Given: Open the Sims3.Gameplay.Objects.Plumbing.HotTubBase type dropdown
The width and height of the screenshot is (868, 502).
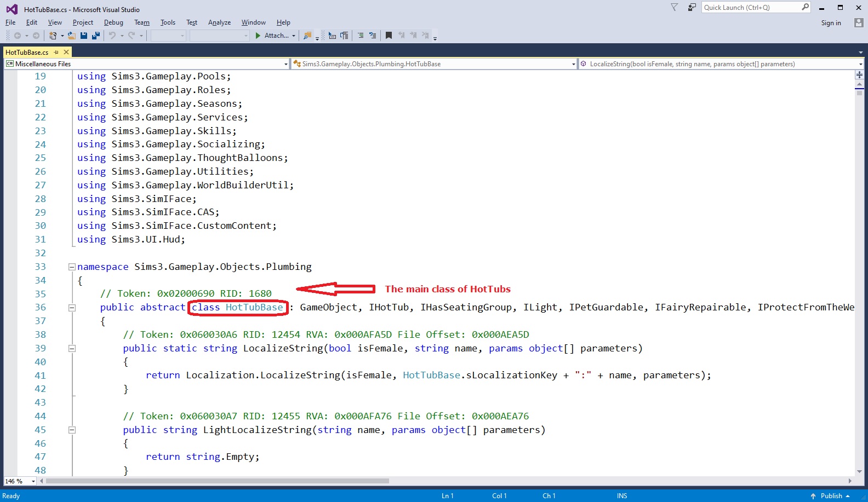Looking at the screenshot, I should (573, 64).
